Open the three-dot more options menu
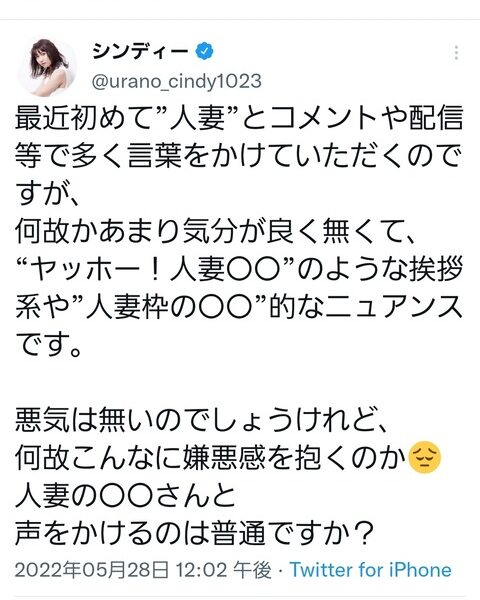The height and width of the screenshot is (600, 480). 456,53
